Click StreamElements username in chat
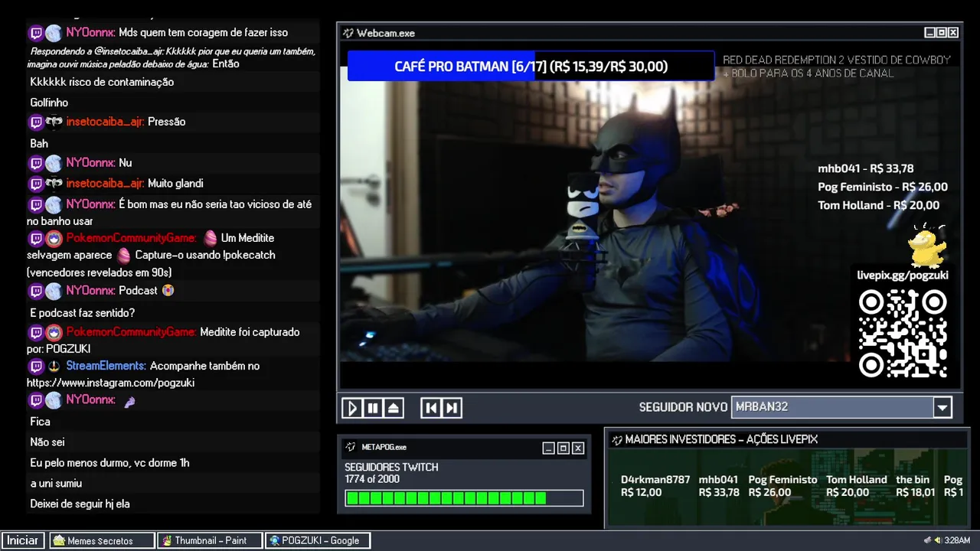 tap(106, 366)
